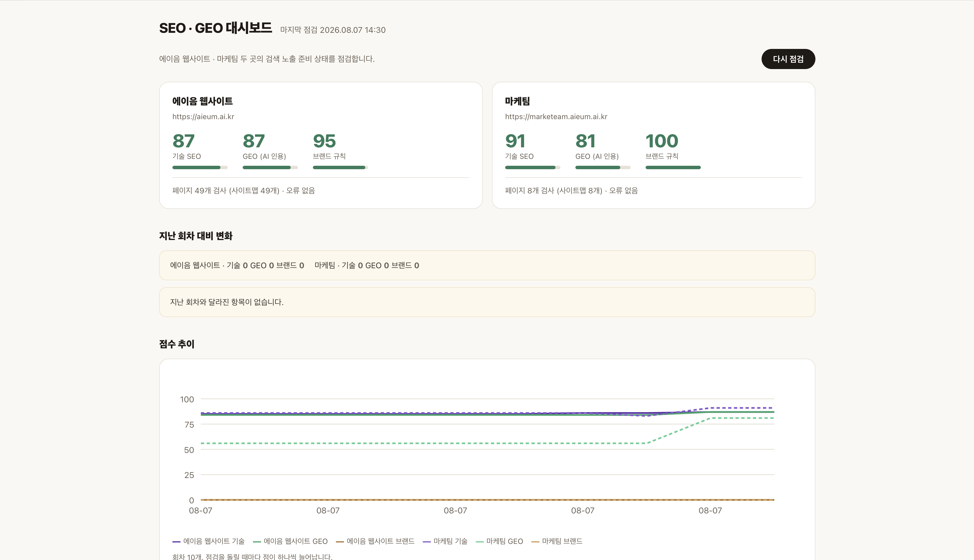Click the 마케팀 기술 SEO progress bar
Viewport: 974px width, 560px height.
(532, 168)
